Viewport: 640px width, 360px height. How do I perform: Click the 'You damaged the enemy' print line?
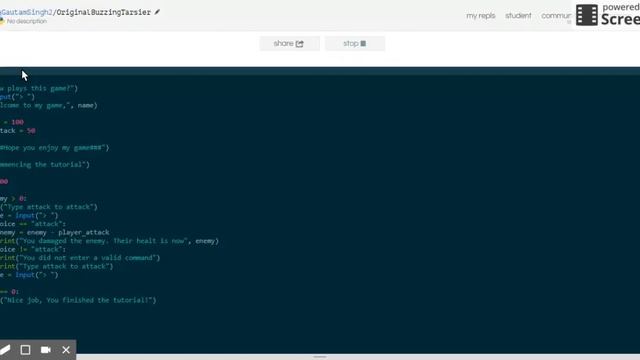point(109,241)
